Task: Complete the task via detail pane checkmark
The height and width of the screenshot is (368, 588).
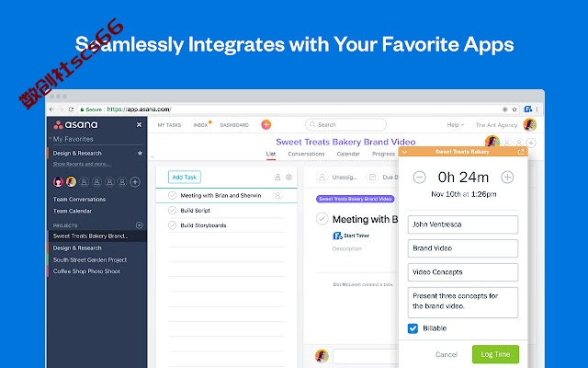Action: click(322, 219)
